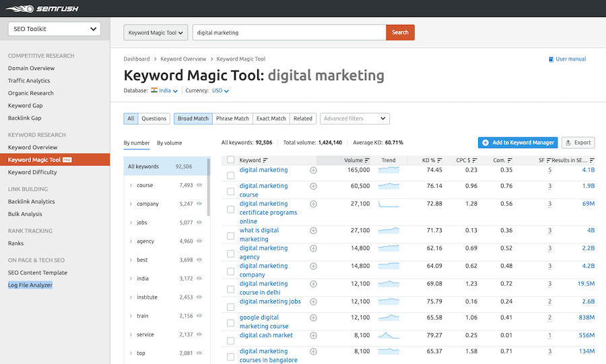Viewport: 606px width, 364px height.
Task: Open Domain Overview in sidebar
Action: 31,69
